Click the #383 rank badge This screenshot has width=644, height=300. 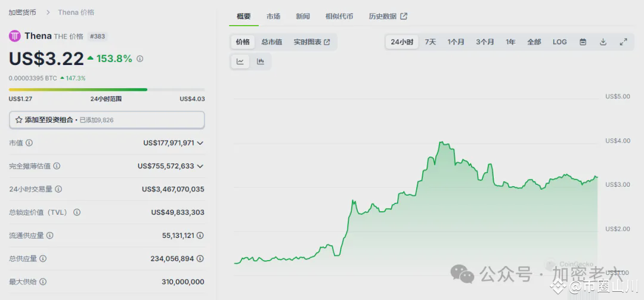pyautogui.click(x=97, y=36)
